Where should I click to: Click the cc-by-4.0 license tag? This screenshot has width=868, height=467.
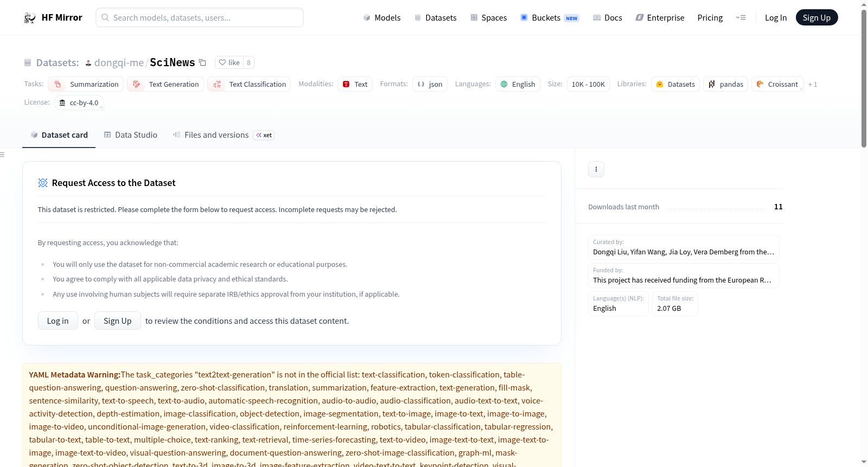coord(79,103)
